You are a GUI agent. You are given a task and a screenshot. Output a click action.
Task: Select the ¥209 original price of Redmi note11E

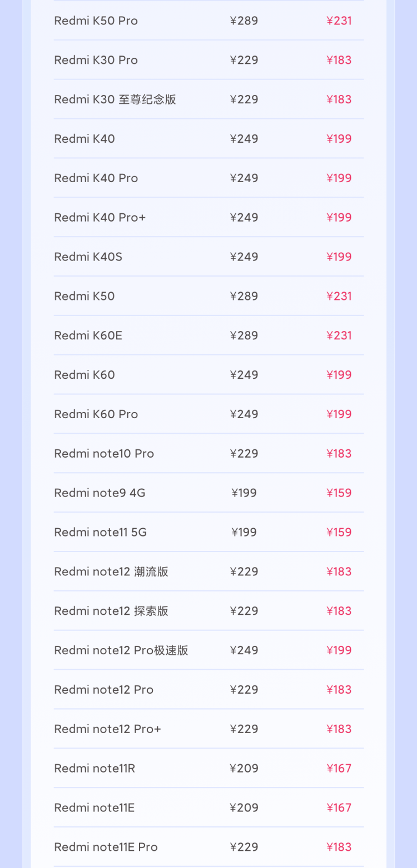pyautogui.click(x=244, y=808)
